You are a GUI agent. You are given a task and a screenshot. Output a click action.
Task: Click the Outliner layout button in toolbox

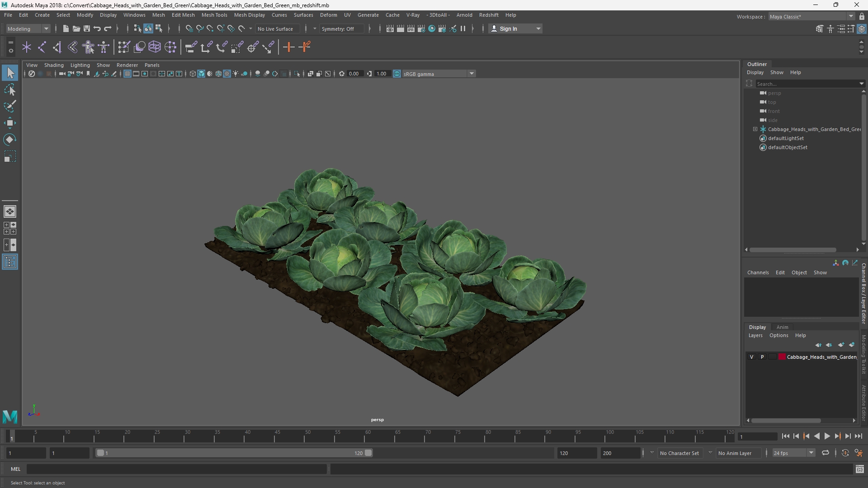[x=10, y=262]
